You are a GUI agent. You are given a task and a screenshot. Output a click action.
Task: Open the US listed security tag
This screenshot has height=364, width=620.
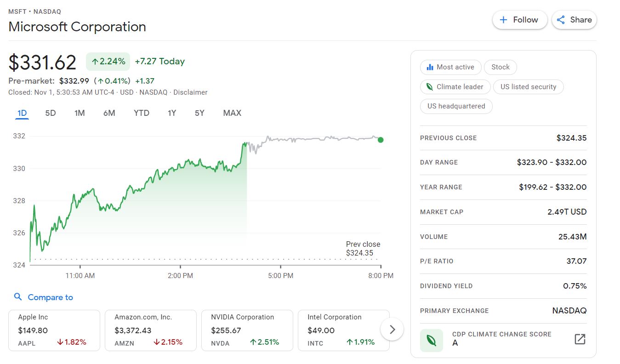tap(528, 86)
